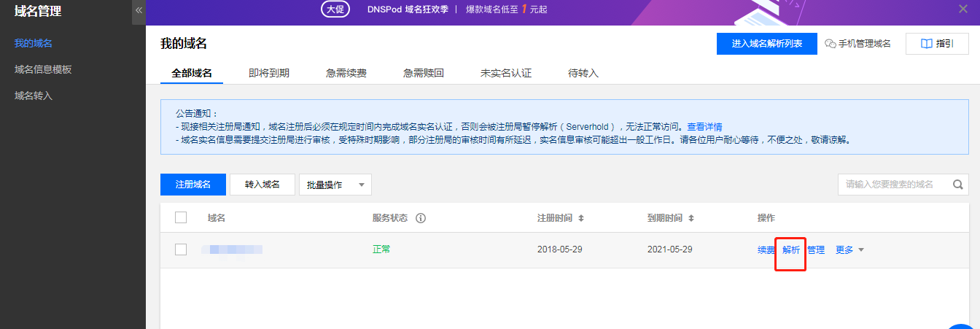This screenshot has width=980, height=329.
Task: Open 域名转入 in the sidebar
Action: pos(34,96)
